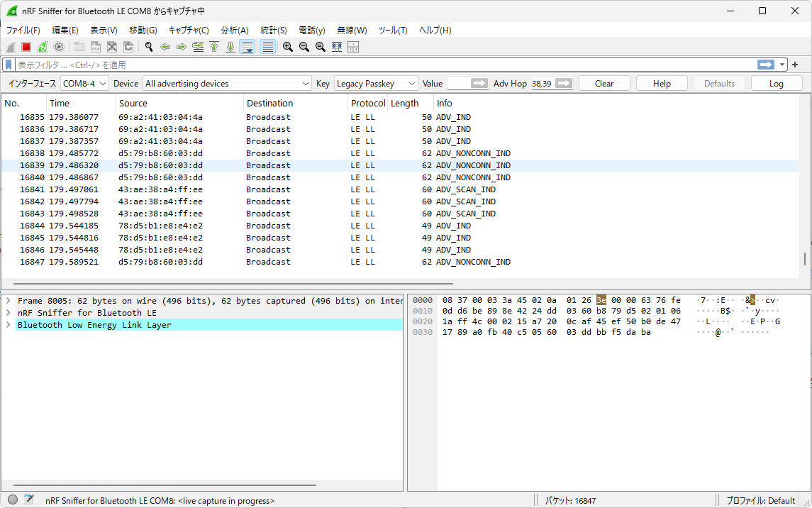Open the display filter bookmark icon
812x508 pixels.
click(9, 65)
